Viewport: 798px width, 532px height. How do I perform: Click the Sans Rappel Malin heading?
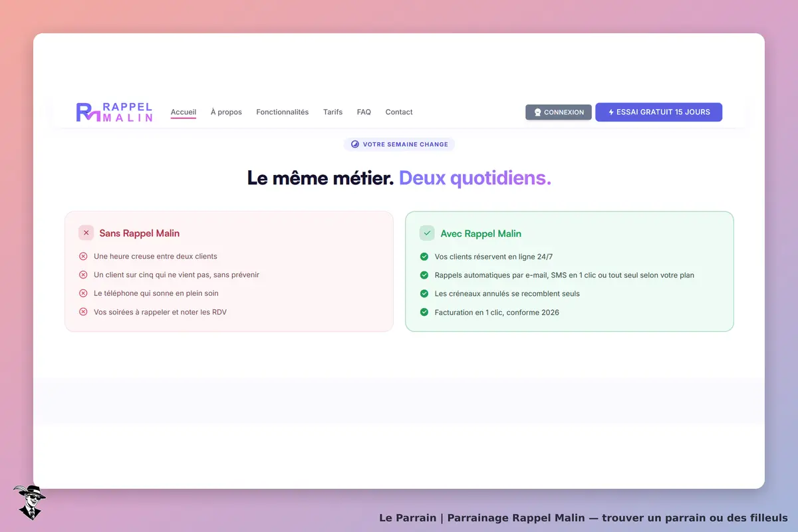pyautogui.click(x=140, y=233)
